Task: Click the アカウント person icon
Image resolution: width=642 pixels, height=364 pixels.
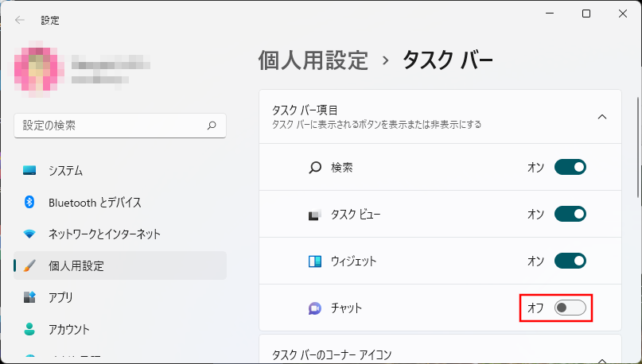Action: [x=29, y=329]
